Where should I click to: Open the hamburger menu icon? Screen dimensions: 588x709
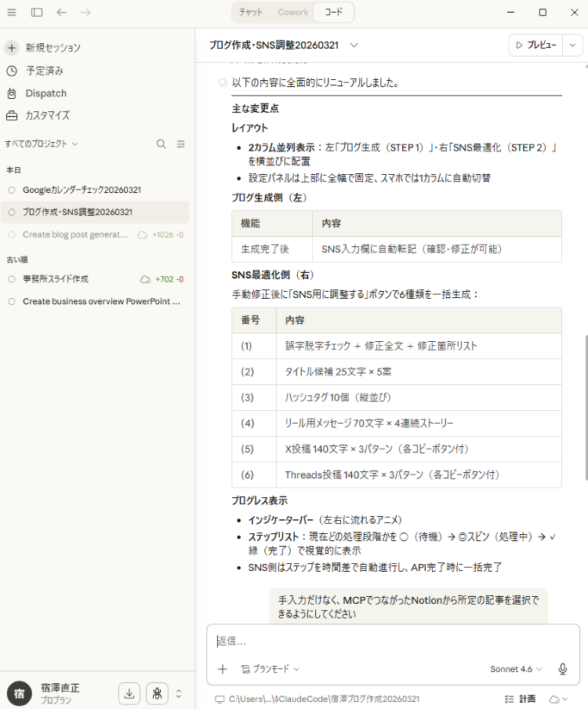coord(12,13)
